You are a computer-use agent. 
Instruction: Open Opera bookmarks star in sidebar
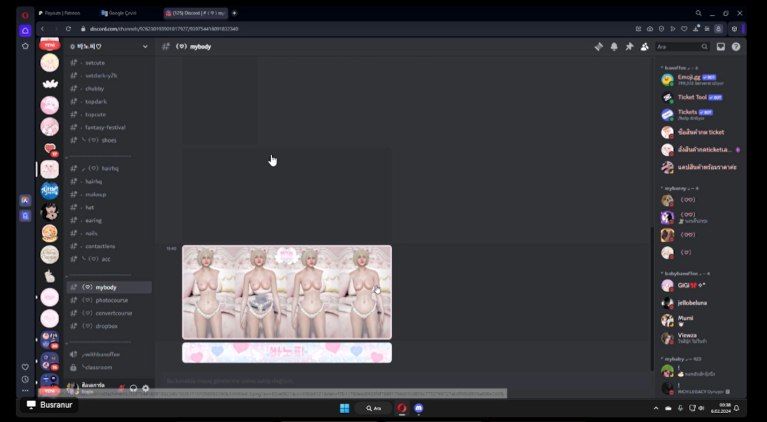pos(25,46)
